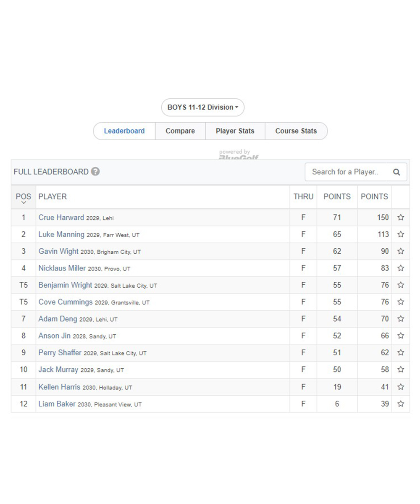
Task: Select the Course Stats tab
Action: pyautogui.click(x=296, y=131)
